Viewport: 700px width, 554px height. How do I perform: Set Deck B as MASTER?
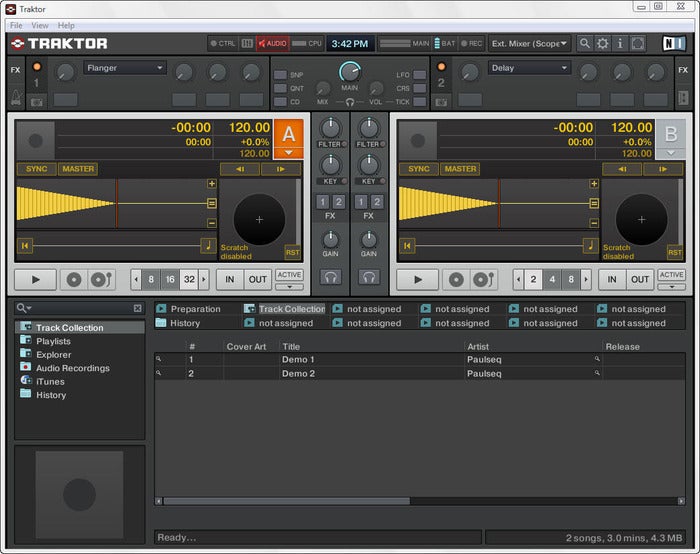click(460, 169)
